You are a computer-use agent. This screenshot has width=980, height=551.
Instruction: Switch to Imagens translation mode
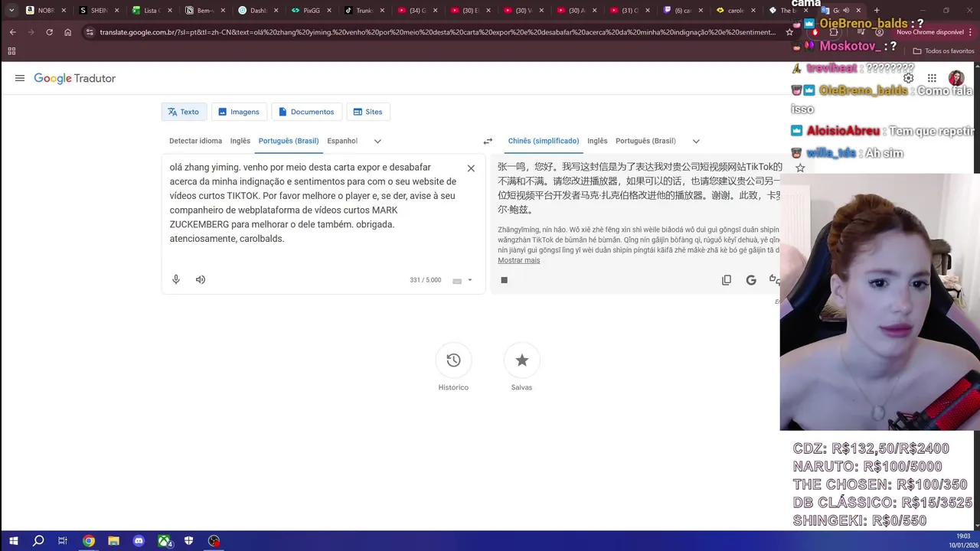239,112
